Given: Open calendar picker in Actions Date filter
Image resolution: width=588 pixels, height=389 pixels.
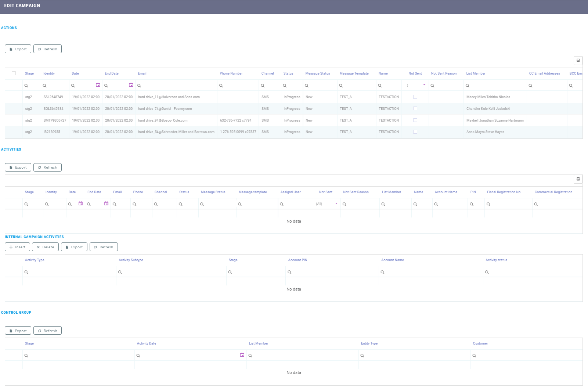Looking at the screenshot, I should 98,85.
